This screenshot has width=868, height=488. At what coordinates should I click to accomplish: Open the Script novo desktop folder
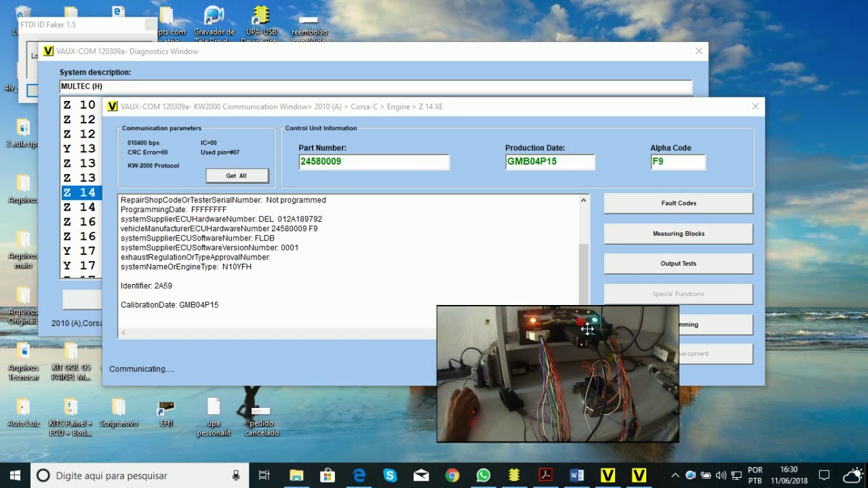(x=119, y=413)
